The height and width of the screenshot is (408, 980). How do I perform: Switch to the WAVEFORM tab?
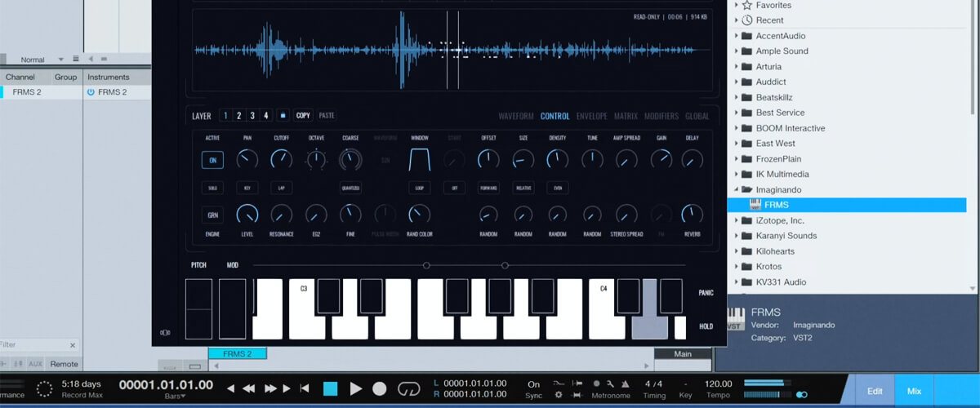tap(515, 116)
